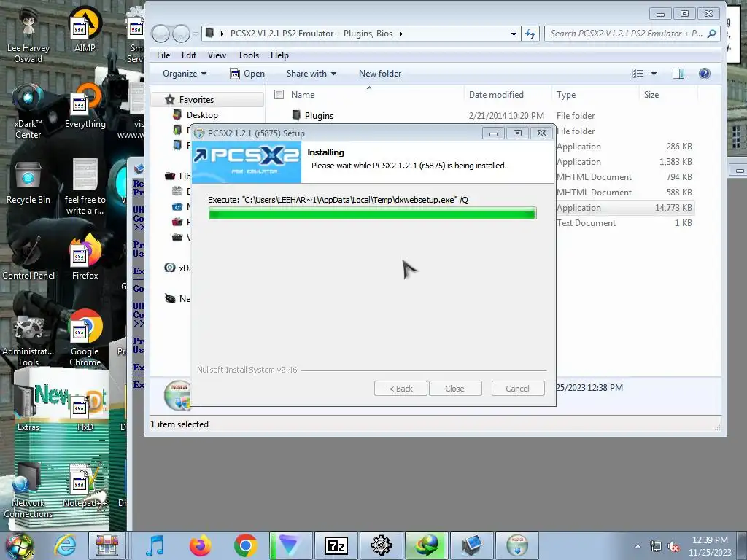Open File menu in Explorer
The width and height of the screenshot is (747, 560).
tap(163, 55)
